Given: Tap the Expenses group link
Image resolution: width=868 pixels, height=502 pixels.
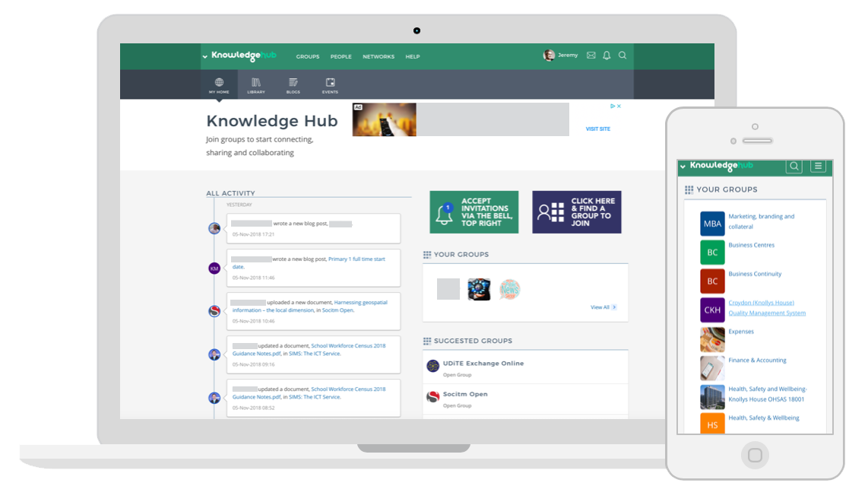Looking at the screenshot, I should (x=740, y=332).
